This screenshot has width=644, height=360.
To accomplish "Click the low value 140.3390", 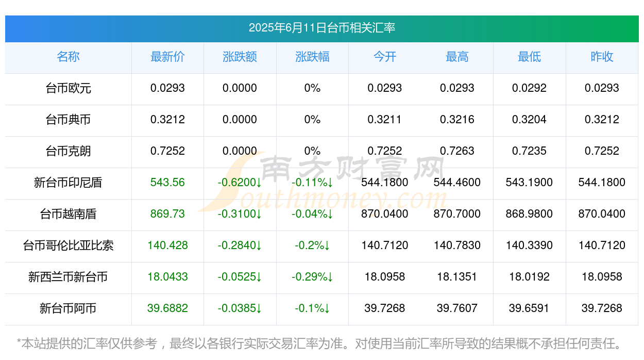I will (x=529, y=246).
